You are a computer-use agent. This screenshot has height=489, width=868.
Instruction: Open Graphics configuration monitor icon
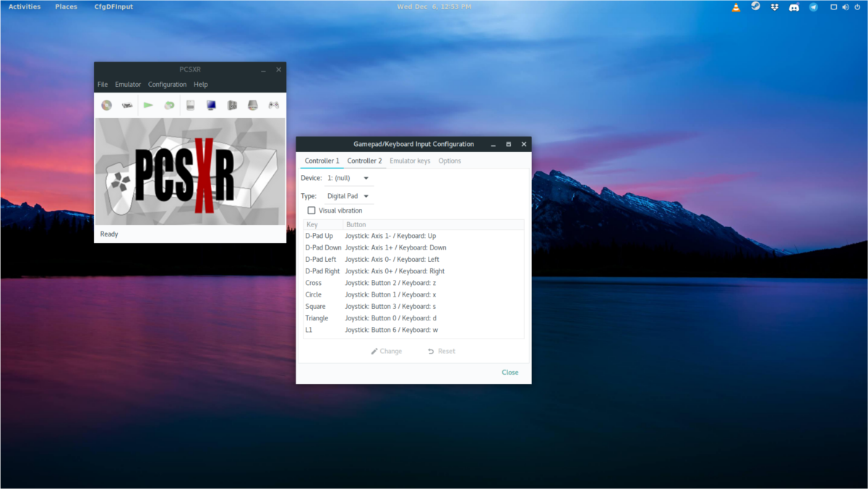tap(211, 105)
